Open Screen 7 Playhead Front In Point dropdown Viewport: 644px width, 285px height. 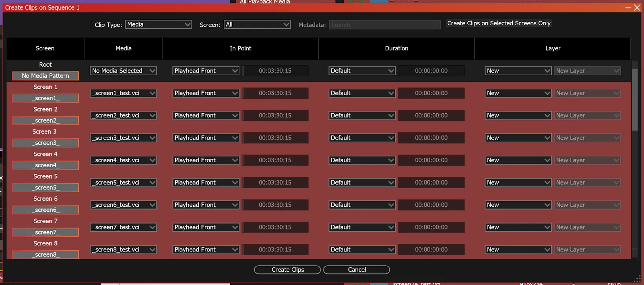pyautogui.click(x=206, y=227)
